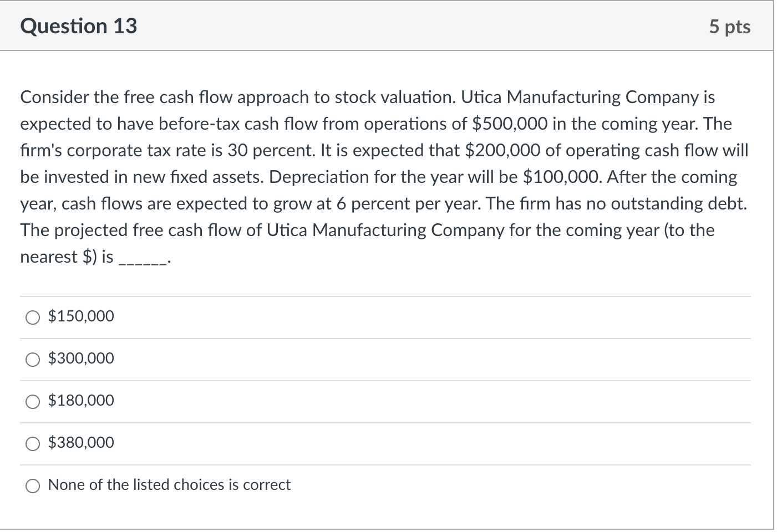
Task: Select the 'None of the listed choices' radio
Action: (33, 486)
